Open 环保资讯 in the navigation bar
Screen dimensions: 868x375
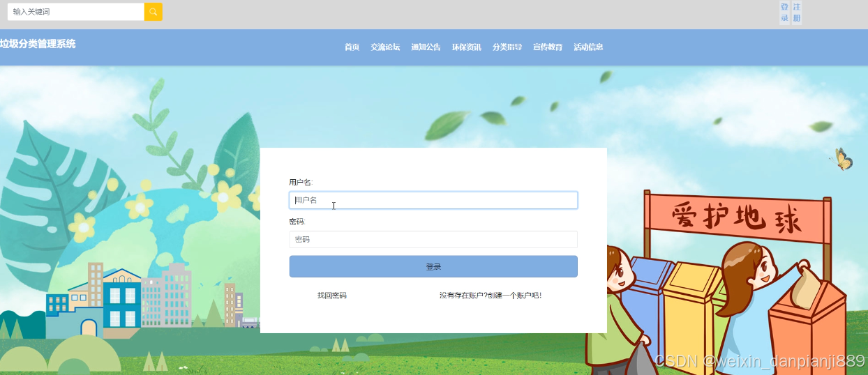click(x=466, y=47)
